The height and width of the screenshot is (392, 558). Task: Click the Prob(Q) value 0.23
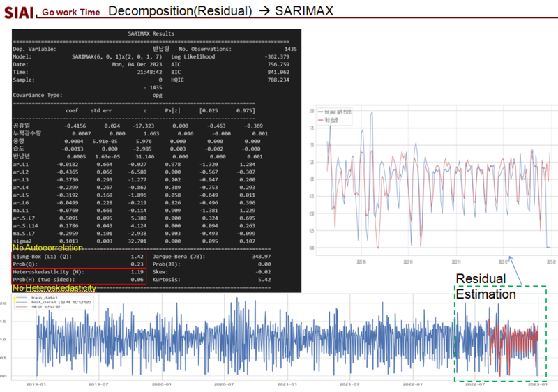coord(137,264)
